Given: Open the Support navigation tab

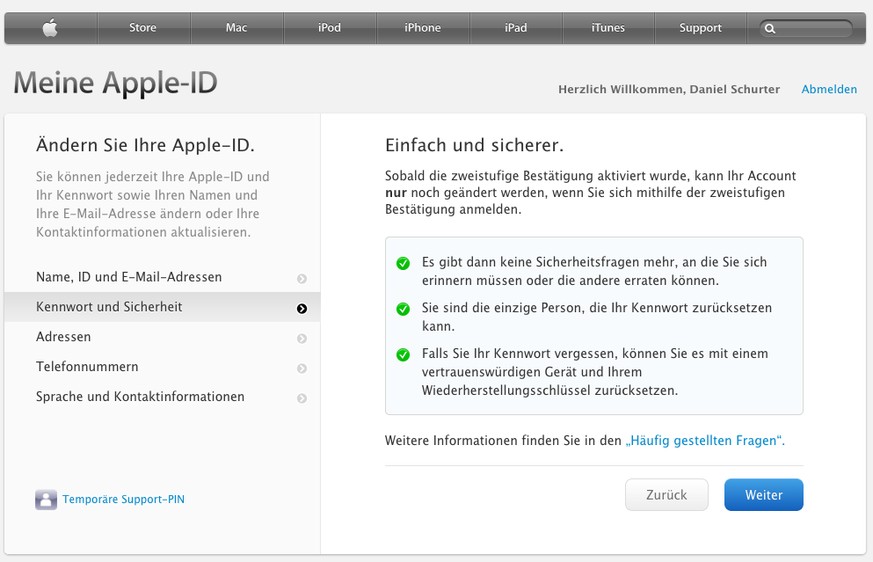Looking at the screenshot, I should [x=700, y=28].
